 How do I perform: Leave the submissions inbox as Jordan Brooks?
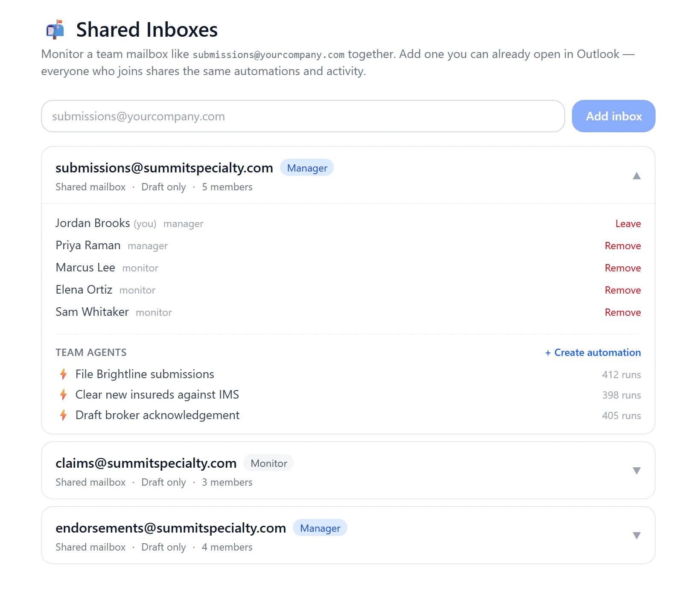[x=628, y=224]
